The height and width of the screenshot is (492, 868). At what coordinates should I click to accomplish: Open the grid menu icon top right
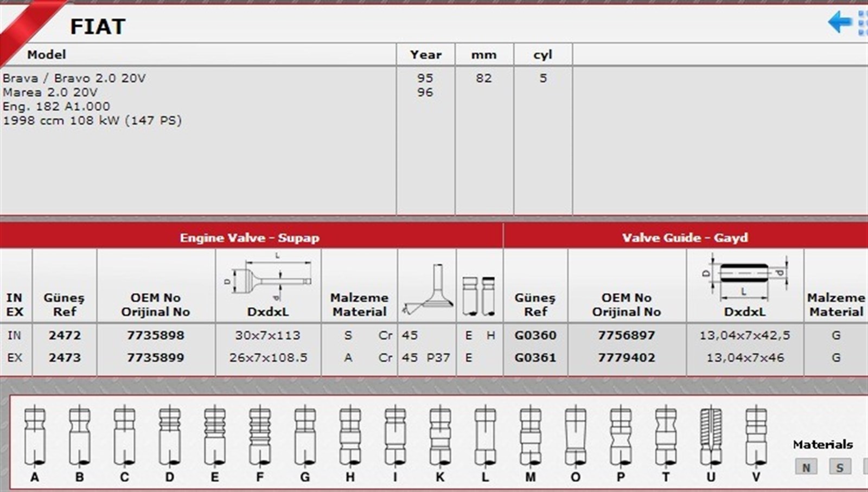(x=861, y=23)
